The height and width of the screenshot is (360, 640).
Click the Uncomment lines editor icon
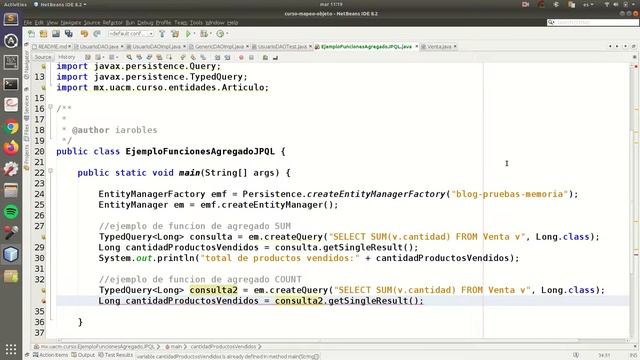pyautogui.click(x=276, y=58)
